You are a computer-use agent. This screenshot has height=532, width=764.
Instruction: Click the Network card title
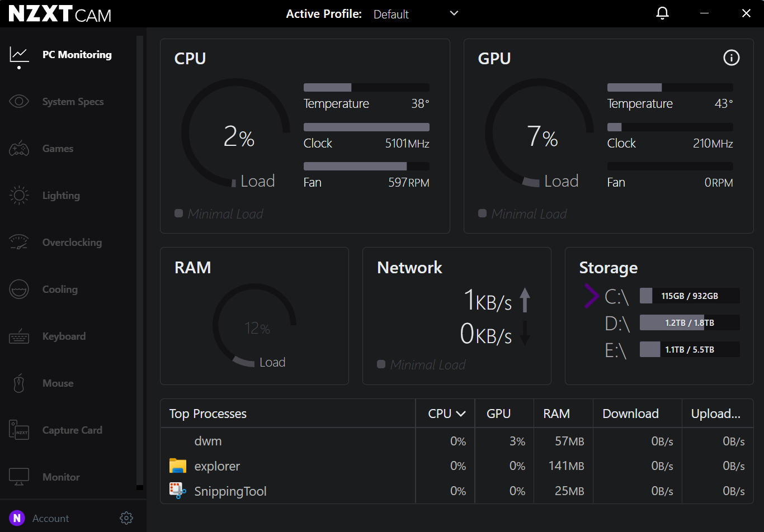click(x=410, y=268)
